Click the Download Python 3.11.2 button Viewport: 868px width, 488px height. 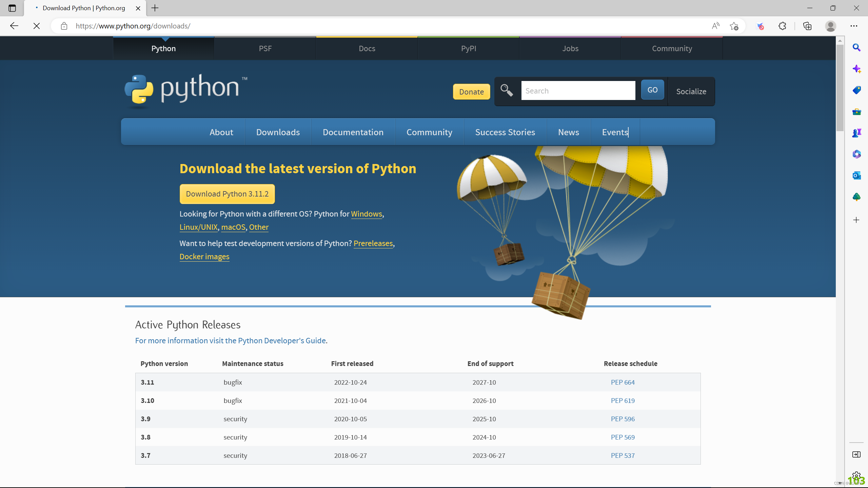click(227, 194)
